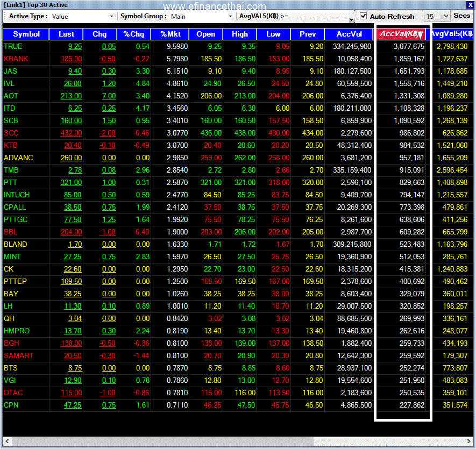Click the horizontal scrollbar right arrow
Screen dimensions: 476x449
tap(469, 441)
